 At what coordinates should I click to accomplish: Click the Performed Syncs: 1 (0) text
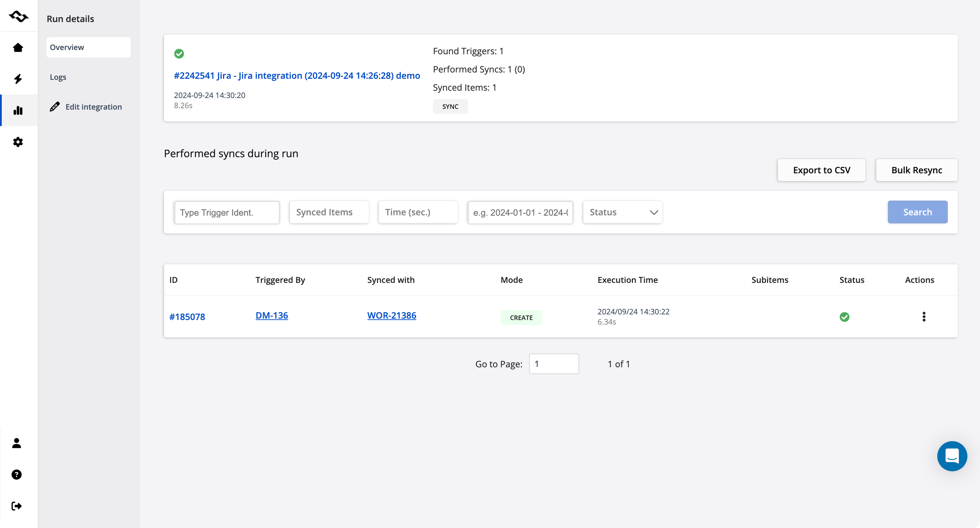point(478,69)
